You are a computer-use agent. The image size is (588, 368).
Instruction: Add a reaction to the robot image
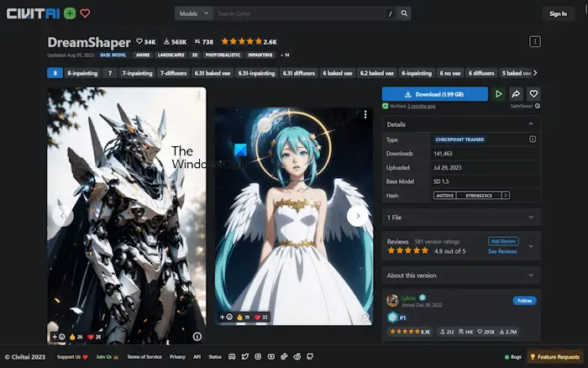coord(59,336)
